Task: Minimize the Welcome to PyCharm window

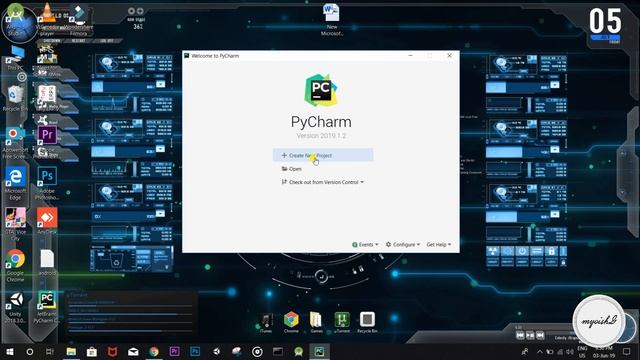Action: pyautogui.click(x=411, y=56)
